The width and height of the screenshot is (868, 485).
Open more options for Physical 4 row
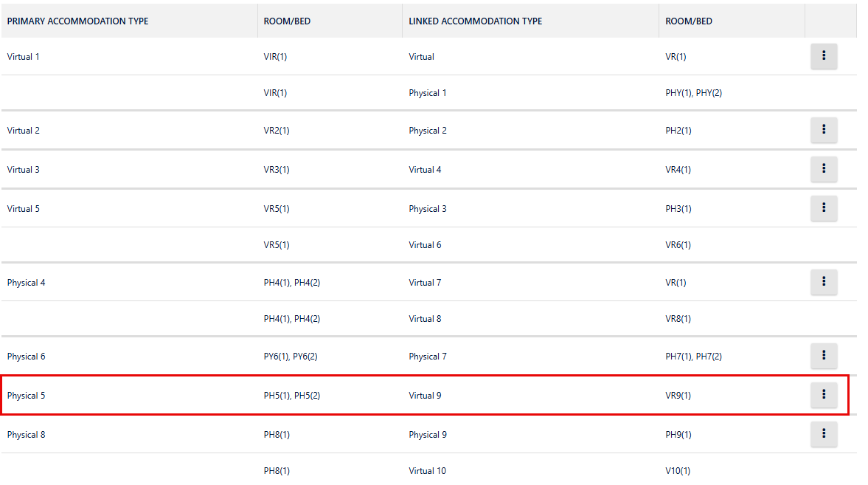coord(824,282)
